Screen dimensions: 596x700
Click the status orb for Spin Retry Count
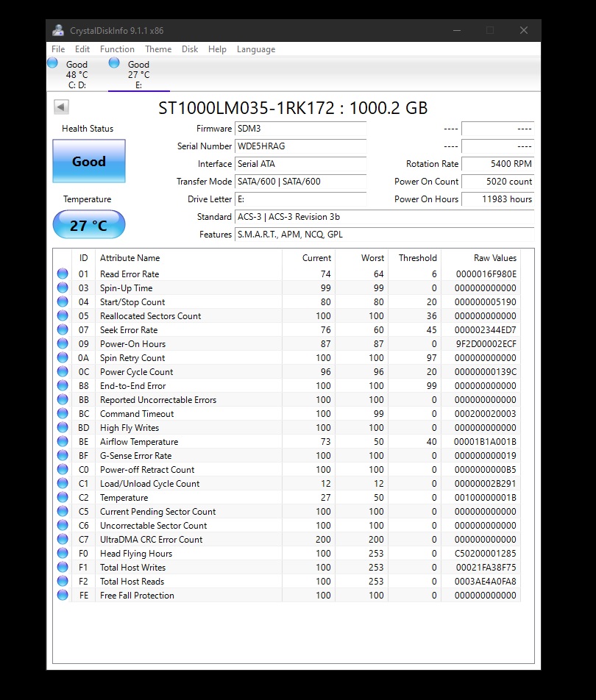point(63,357)
